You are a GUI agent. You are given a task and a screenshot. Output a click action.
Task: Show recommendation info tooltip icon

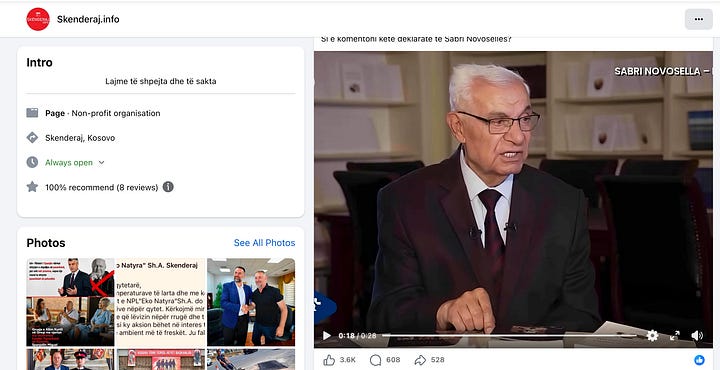click(x=168, y=187)
